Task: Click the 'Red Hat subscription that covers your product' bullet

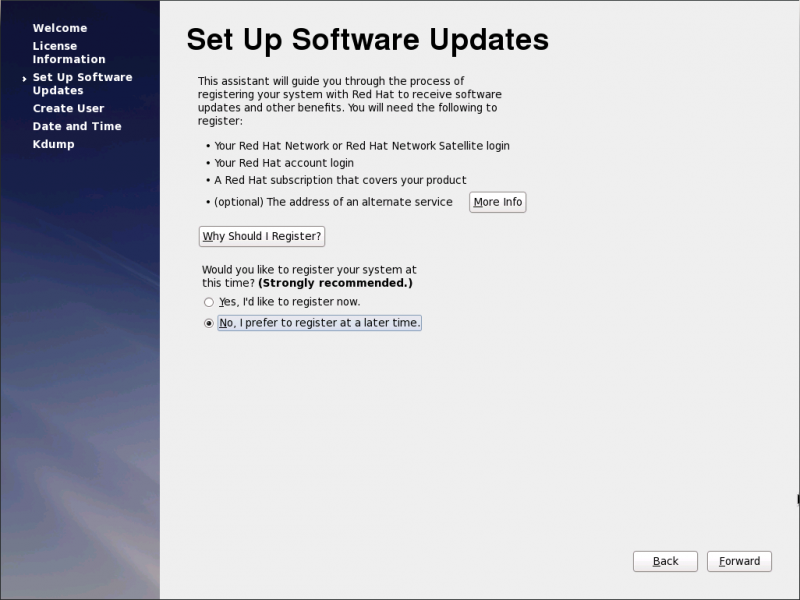Action: 340,180
